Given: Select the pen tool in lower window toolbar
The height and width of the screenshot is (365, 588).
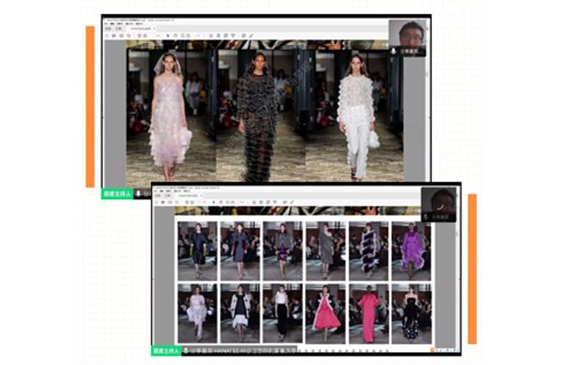Looking at the screenshot, I should coord(292,202).
